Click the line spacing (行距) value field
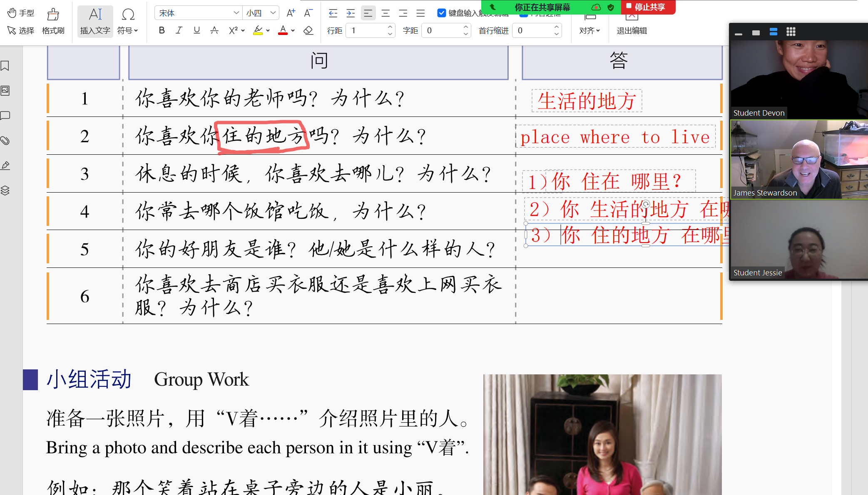This screenshot has width=868, height=495. tap(366, 30)
